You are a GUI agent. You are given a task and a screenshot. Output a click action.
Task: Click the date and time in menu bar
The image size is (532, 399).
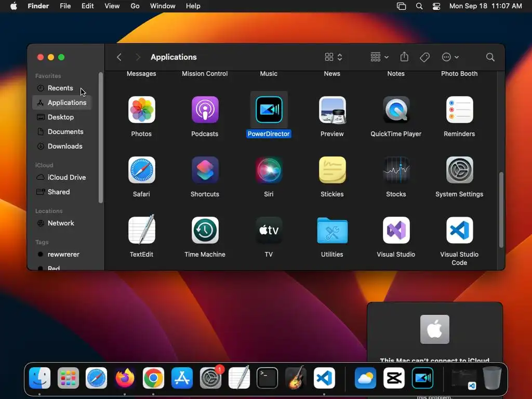tap(486, 6)
